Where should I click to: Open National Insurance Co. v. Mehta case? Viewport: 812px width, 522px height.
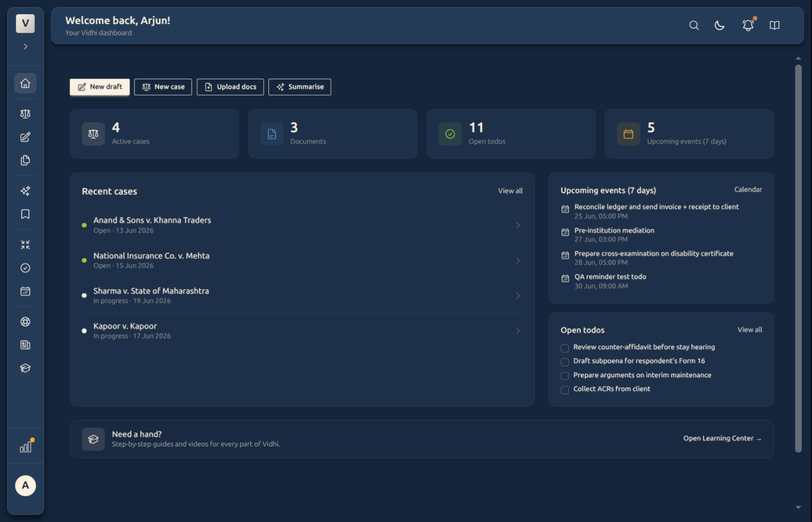[x=302, y=260]
